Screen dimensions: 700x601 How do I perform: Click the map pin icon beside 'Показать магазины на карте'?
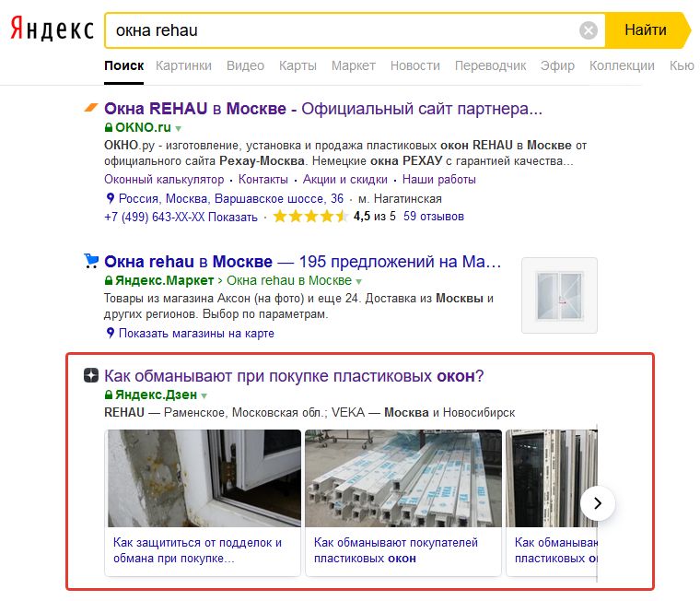tap(110, 333)
